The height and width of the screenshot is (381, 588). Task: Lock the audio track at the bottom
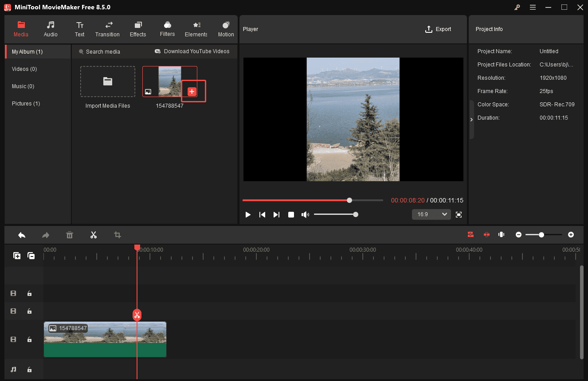(29, 369)
